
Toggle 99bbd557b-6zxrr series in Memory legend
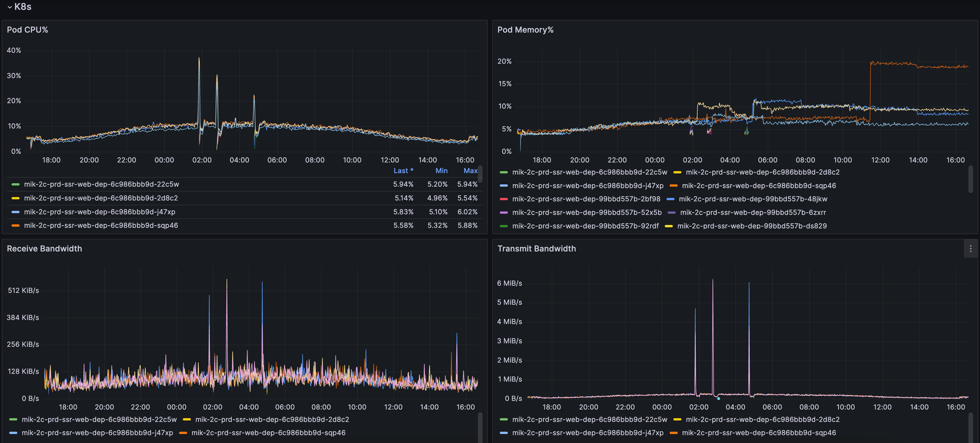753,213
